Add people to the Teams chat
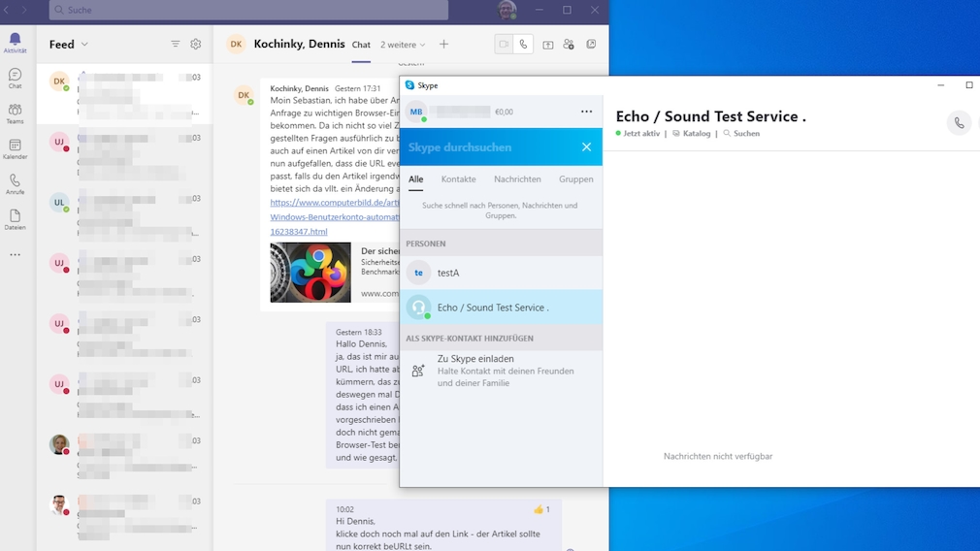This screenshot has height=551, width=980. click(x=569, y=45)
